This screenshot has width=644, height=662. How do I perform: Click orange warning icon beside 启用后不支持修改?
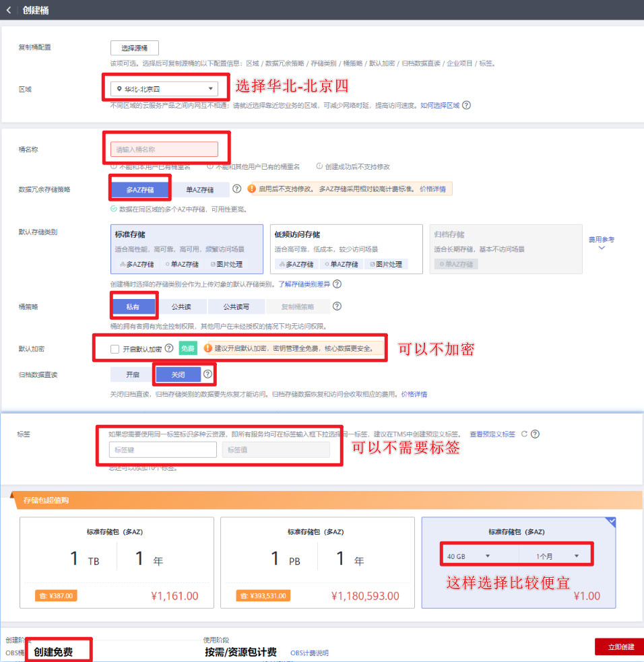point(252,189)
